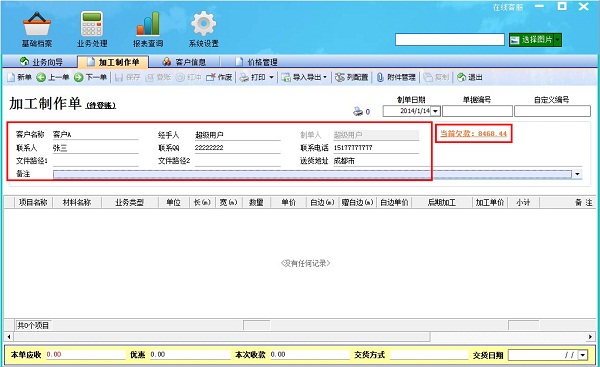This screenshot has width=600, height=367.
Task: Void the order with 作废
Action: (219, 77)
